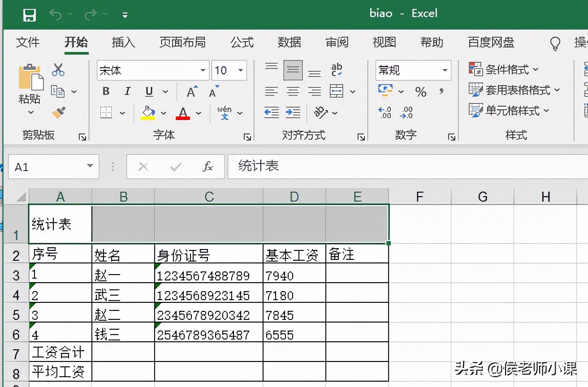The height and width of the screenshot is (387, 588).
Task: Expand the 粘贴 paste options arrow
Action: (31, 112)
